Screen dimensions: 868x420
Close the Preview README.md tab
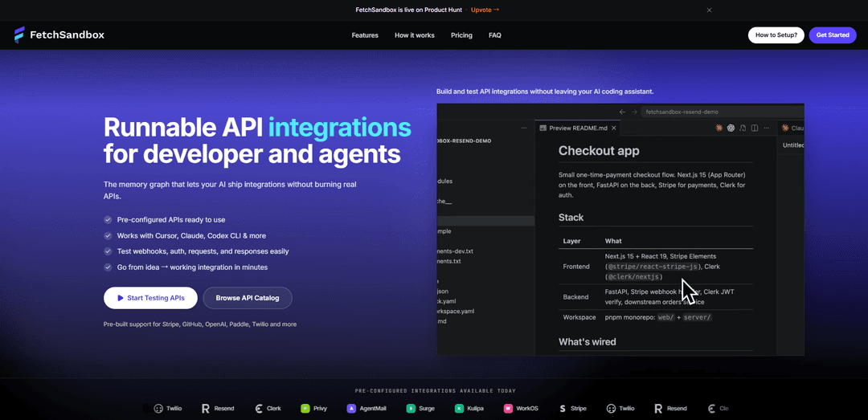(613, 128)
